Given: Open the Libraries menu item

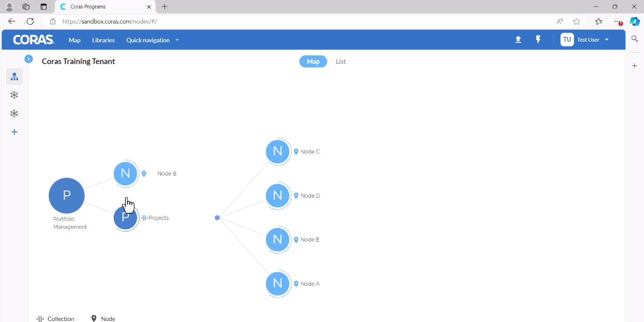Looking at the screenshot, I should point(103,40).
